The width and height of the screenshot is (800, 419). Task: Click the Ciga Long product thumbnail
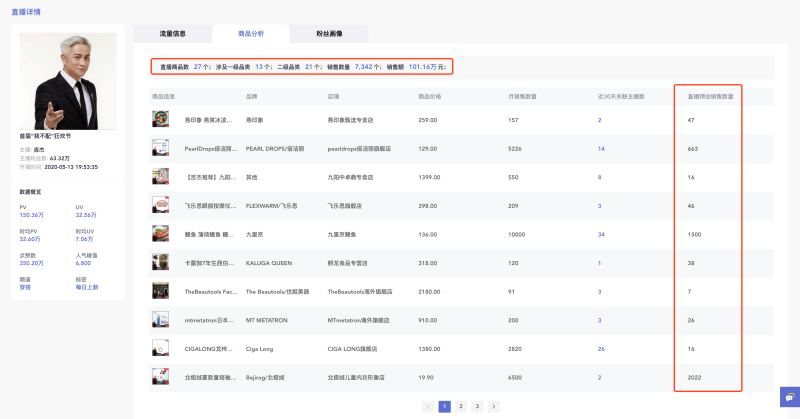tap(160, 349)
